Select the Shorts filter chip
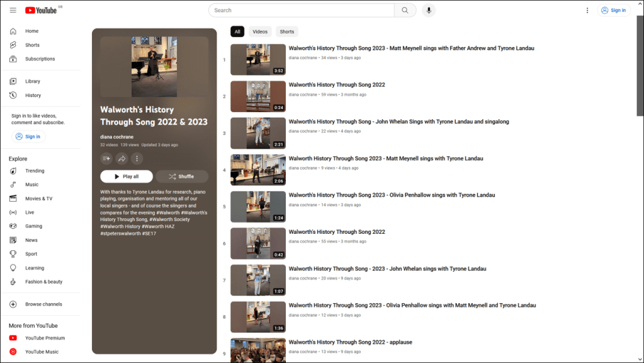The image size is (644, 363). click(x=287, y=32)
